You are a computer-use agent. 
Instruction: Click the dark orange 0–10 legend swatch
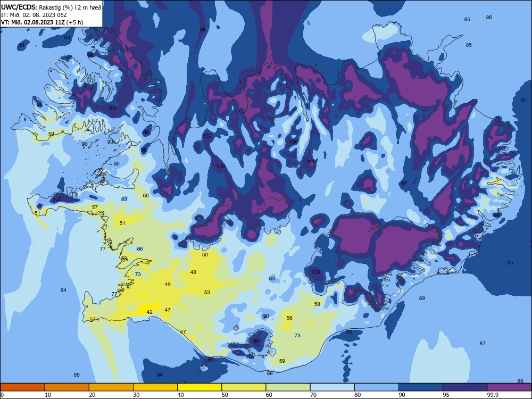click(x=23, y=387)
